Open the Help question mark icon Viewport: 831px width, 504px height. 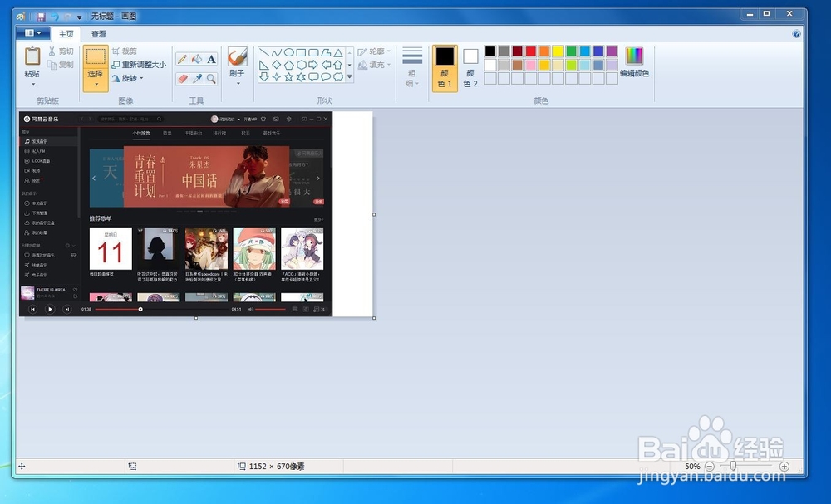pos(797,34)
